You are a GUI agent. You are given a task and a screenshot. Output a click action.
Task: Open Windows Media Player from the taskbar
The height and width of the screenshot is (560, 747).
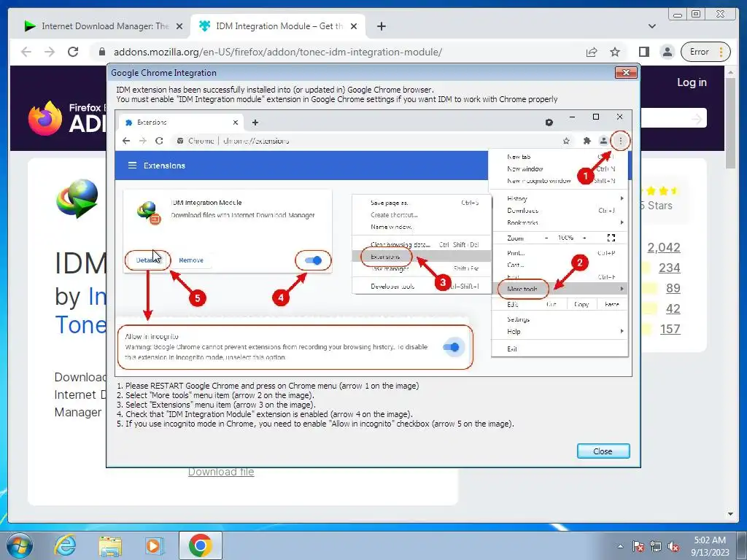pyautogui.click(x=154, y=545)
